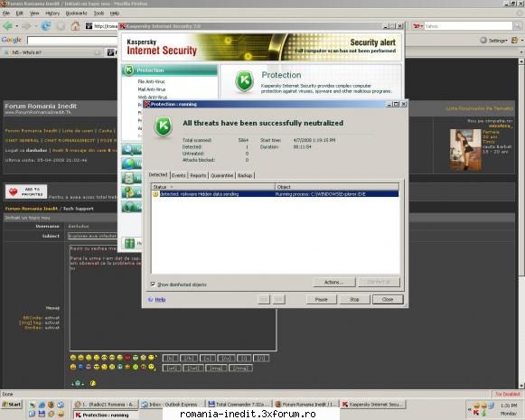525x420 pixels.
Task: Open Google toolbar Settings dropdown
Action: [x=493, y=40]
